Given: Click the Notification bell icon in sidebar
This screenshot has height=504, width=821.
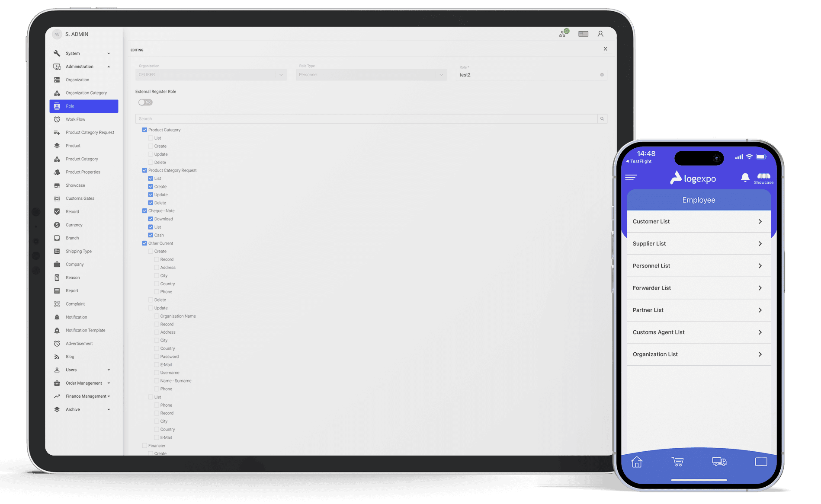Looking at the screenshot, I should tap(57, 317).
